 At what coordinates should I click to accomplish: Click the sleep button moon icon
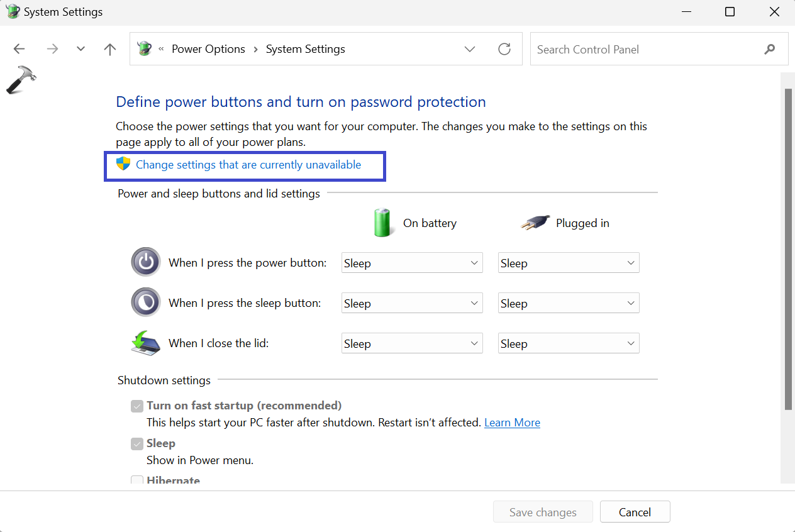point(146,302)
